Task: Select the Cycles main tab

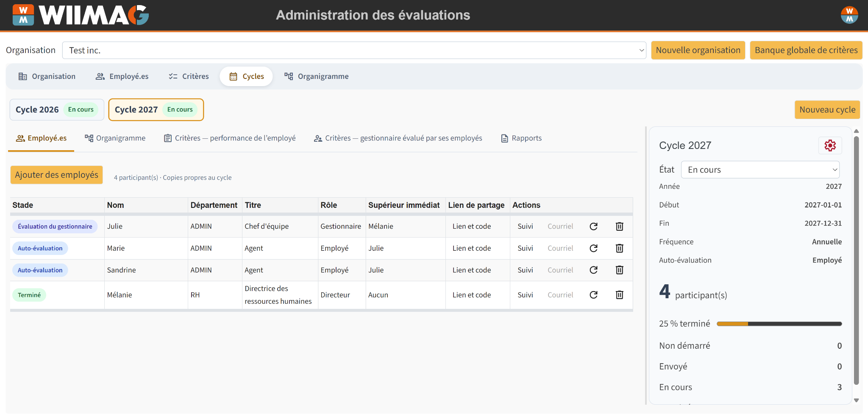Action: 247,76
